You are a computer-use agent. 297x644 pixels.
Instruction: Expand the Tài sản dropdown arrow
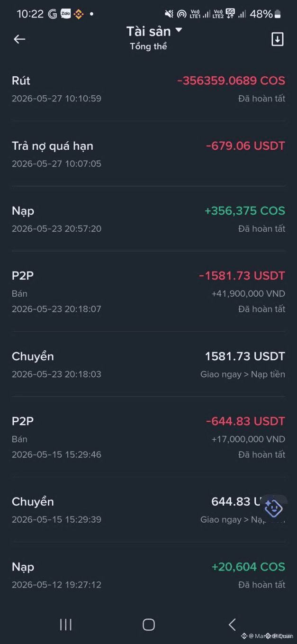pyautogui.click(x=179, y=30)
